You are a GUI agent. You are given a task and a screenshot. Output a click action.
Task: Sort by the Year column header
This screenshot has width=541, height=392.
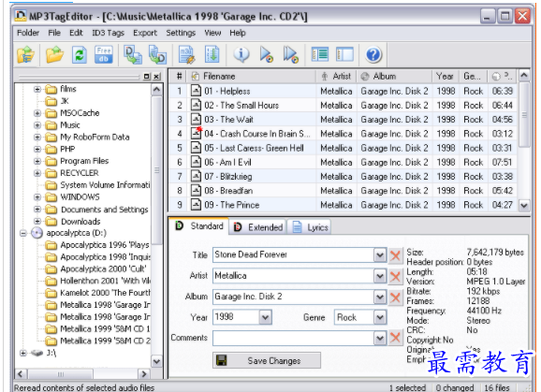point(446,76)
